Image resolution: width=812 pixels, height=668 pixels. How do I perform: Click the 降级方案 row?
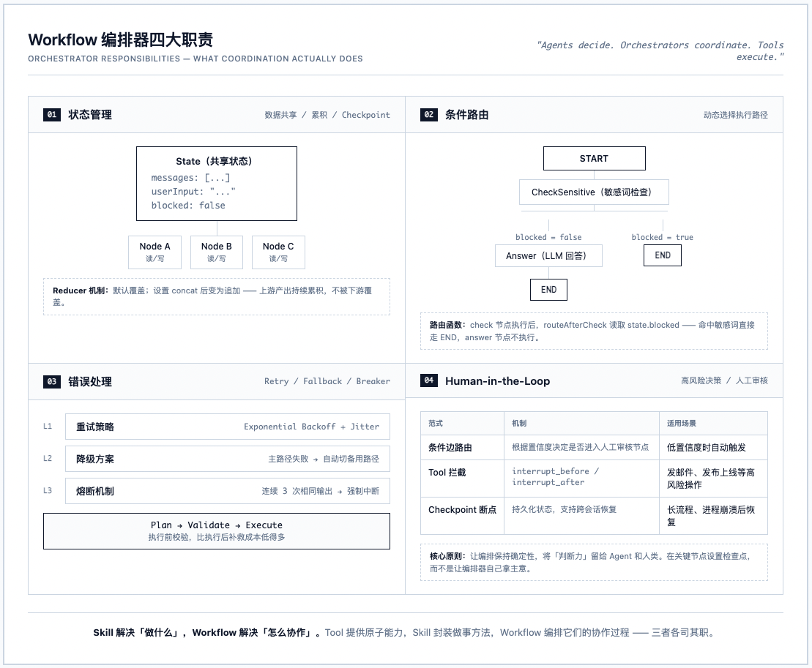pyautogui.click(x=227, y=459)
